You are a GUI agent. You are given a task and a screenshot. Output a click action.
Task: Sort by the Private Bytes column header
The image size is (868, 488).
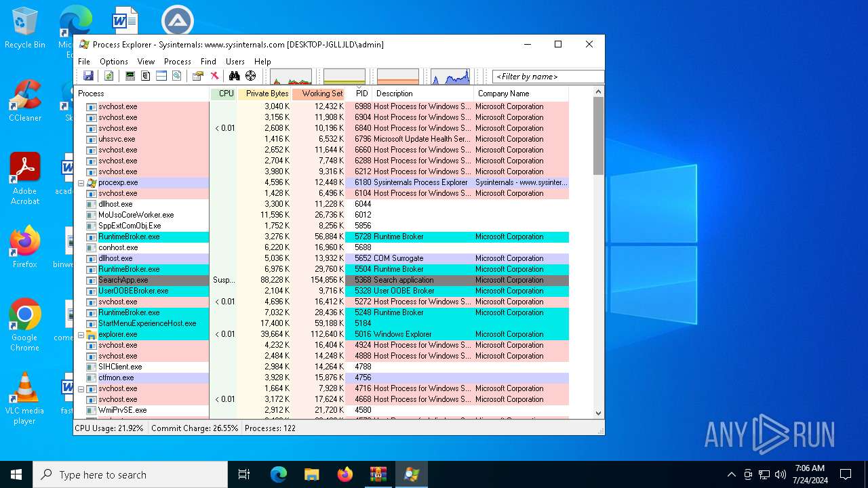[264, 94]
